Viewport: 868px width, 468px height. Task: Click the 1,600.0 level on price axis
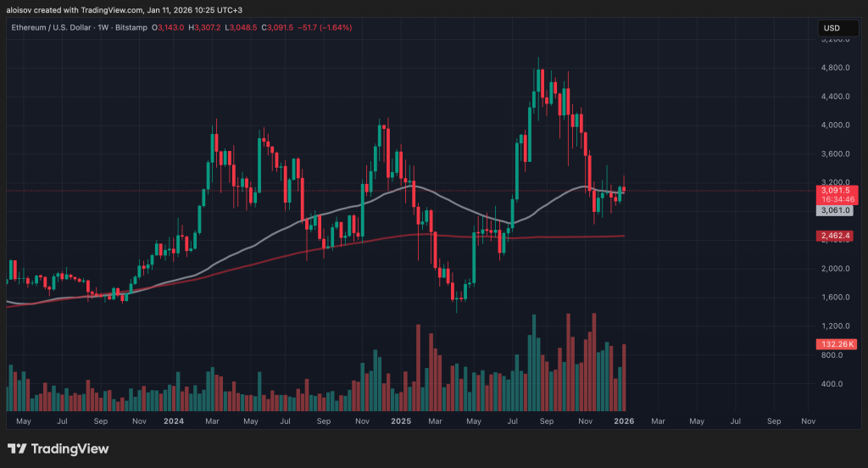pos(836,298)
